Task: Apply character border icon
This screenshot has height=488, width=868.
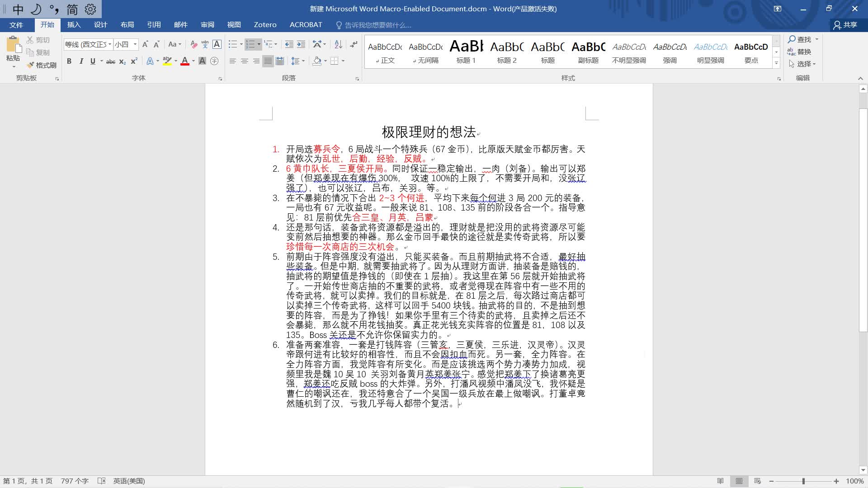Action: point(217,44)
